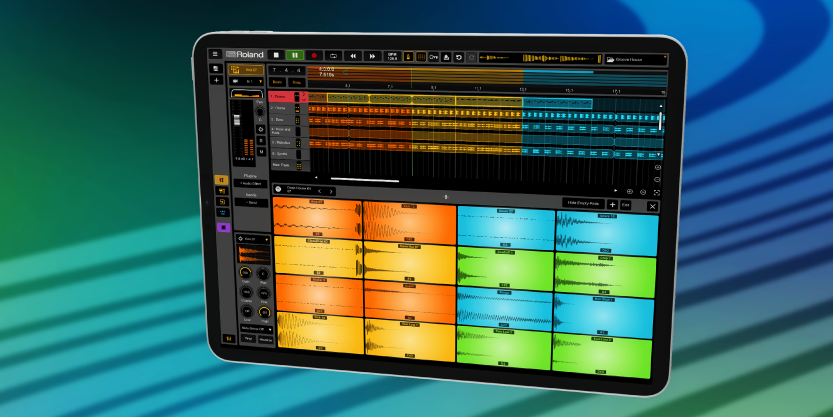Screen dimensions: 833x417
Task: Select the Kick 07 instrument button
Action: pyautogui.click(x=246, y=70)
